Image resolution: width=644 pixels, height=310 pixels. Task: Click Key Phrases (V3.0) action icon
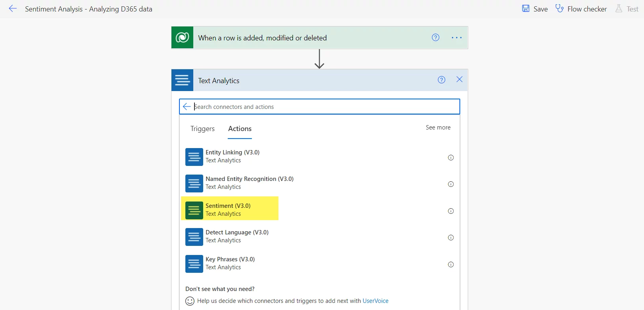tap(194, 264)
